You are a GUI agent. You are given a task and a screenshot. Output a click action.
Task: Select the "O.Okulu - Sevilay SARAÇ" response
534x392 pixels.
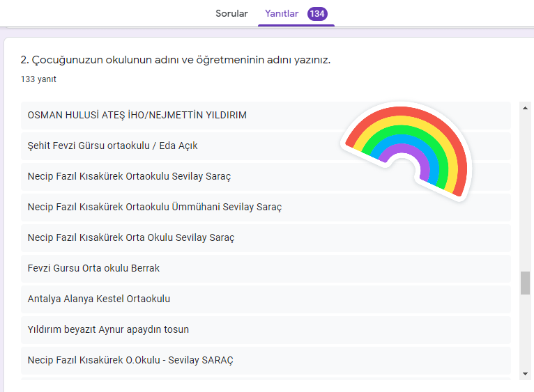click(130, 360)
